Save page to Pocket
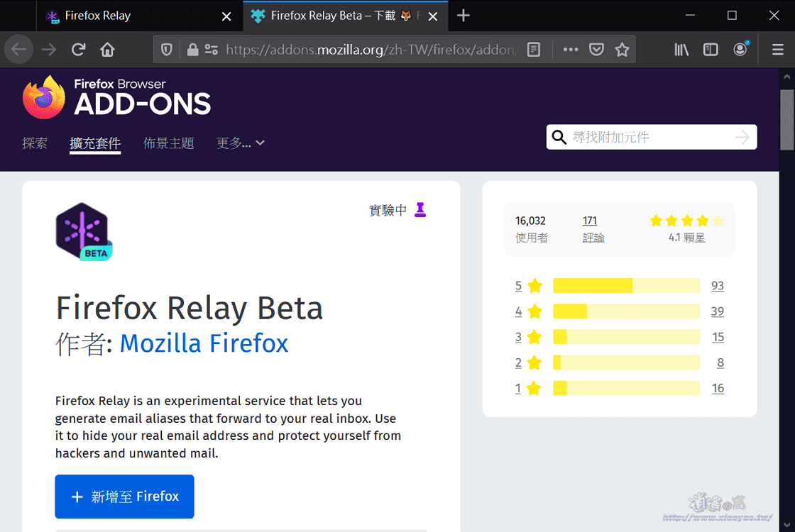The width and height of the screenshot is (795, 532). [596, 50]
